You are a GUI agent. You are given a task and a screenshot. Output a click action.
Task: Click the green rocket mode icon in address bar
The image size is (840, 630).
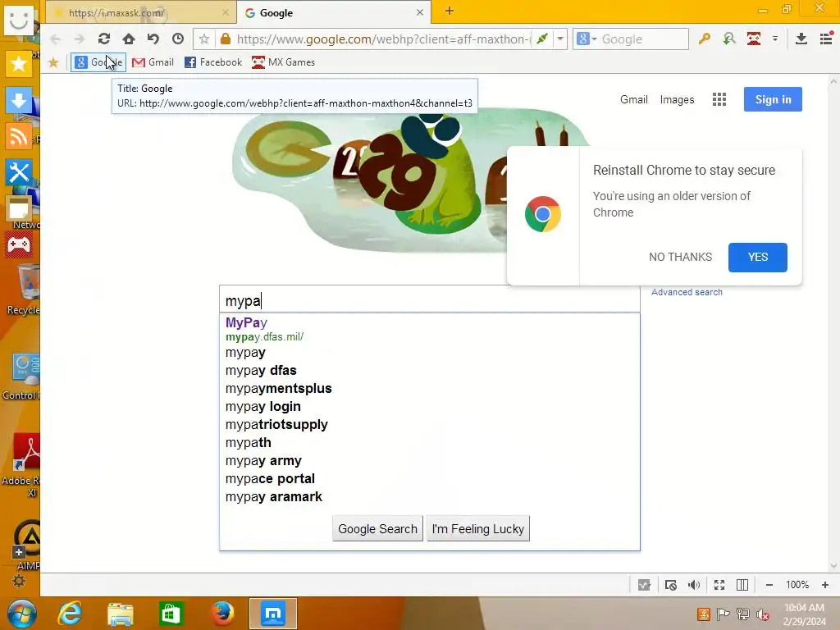(x=542, y=39)
